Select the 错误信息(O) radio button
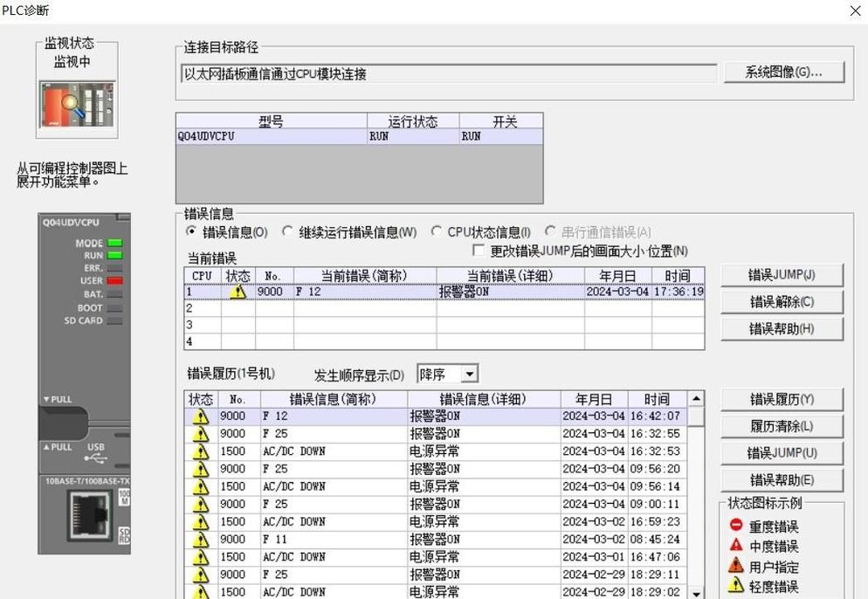This screenshot has width=868, height=599. click(x=191, y=231)
